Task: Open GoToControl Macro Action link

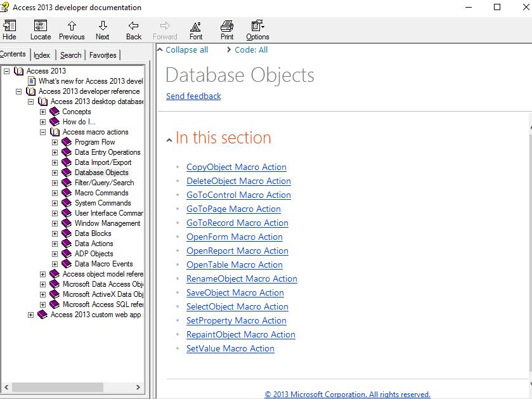Action: coord(238,195)
